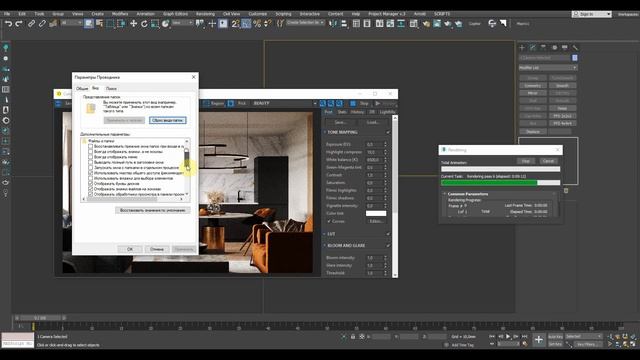Open the Modifier List dropdown
Screen dimensions: 640x360
[548, 68]
